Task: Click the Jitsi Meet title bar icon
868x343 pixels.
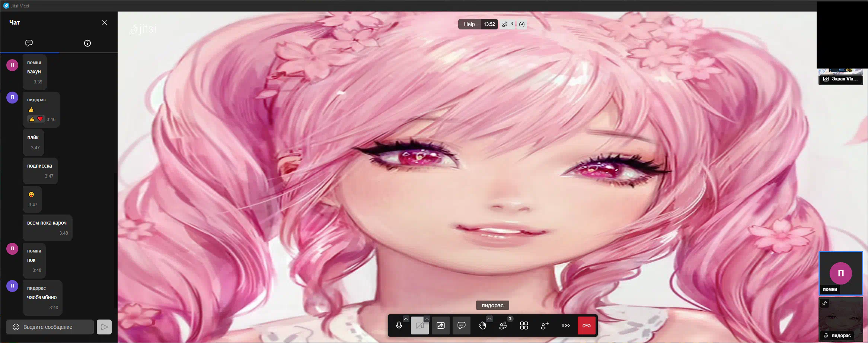Action: click(x=6, y=6)
